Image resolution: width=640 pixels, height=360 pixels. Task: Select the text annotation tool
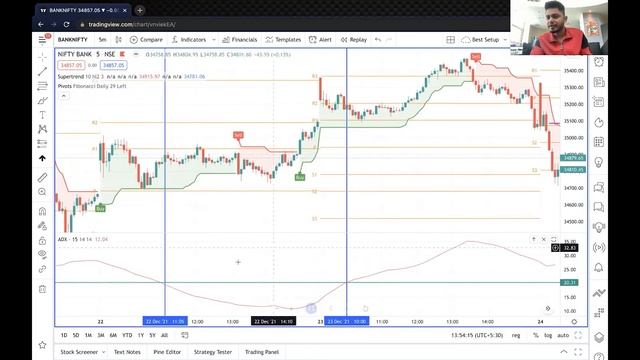coord(42,115)
